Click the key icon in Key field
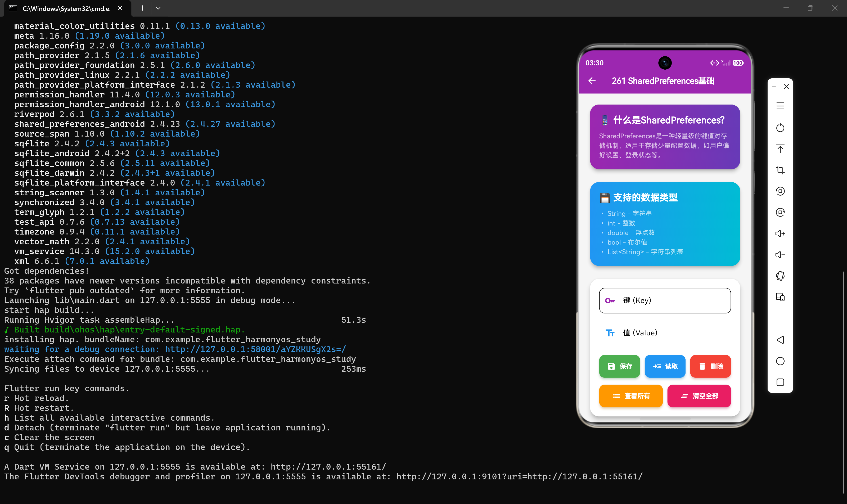Screen dimensions: 847x504 pyautogui.click(x=610, y=300)
